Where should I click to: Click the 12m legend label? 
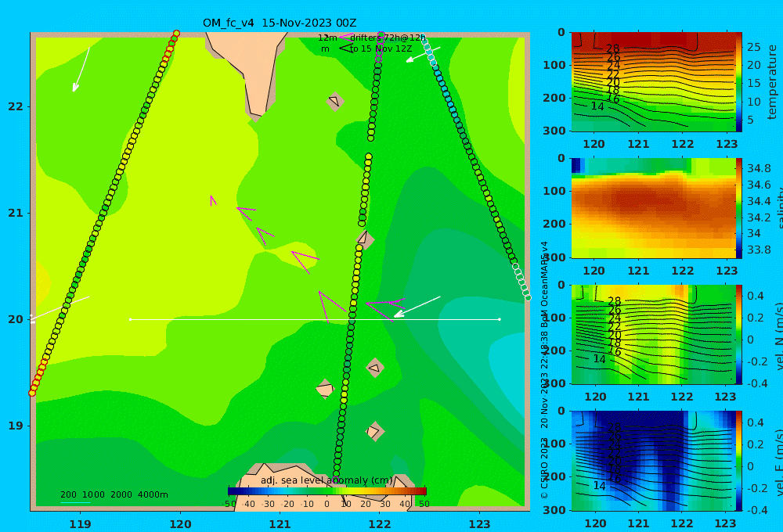click(327, 38)
